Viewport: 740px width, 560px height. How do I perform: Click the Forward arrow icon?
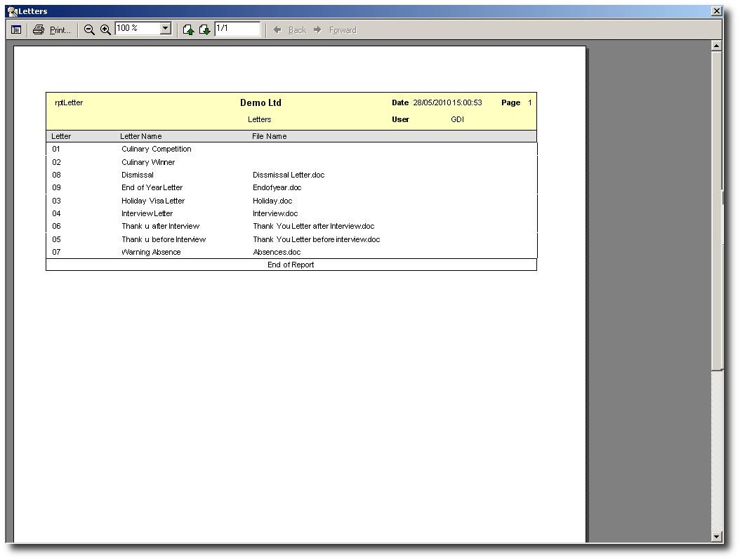coord(317,30)
